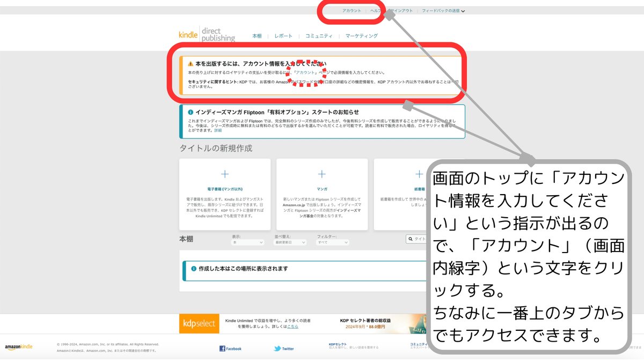Click the 本棚 section heading above list
The image size is (644, 362).
[186, 239]
